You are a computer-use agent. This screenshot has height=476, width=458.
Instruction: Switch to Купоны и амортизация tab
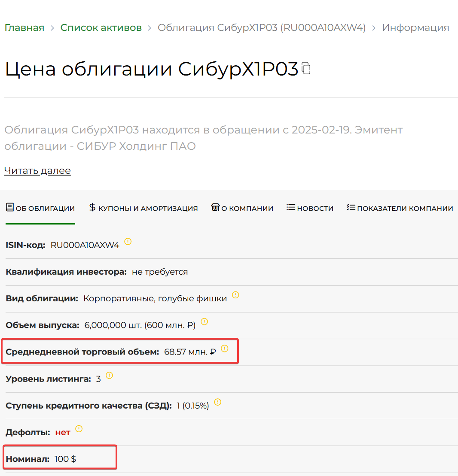[143, 208]
